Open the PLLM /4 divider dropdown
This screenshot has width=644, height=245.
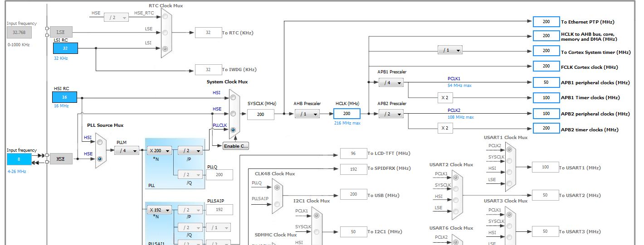pos(127,151)
